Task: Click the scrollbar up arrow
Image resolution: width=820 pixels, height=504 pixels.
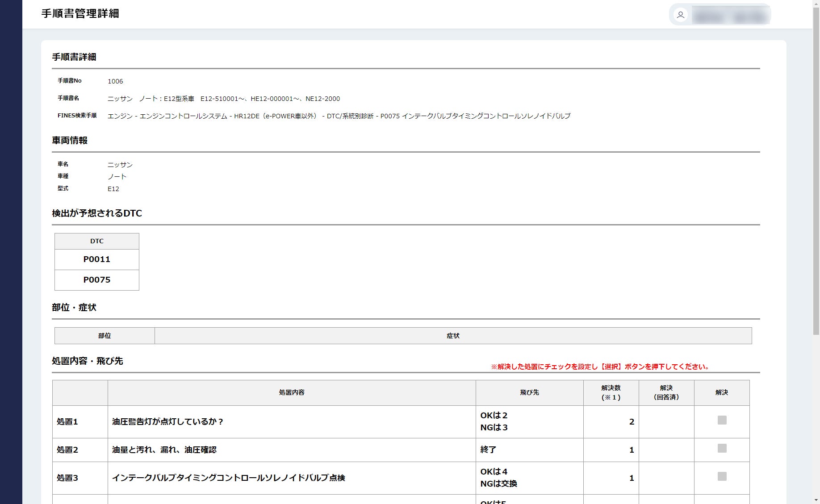Action: [816, 3]
